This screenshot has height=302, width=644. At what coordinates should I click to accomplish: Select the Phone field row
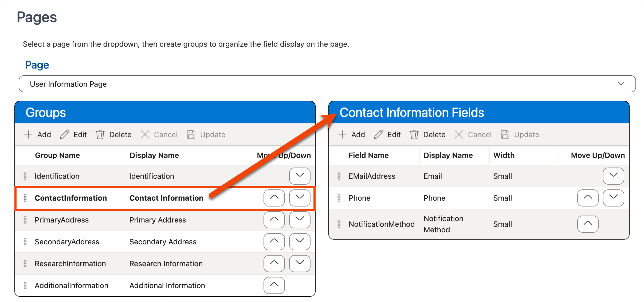[359, 198]
